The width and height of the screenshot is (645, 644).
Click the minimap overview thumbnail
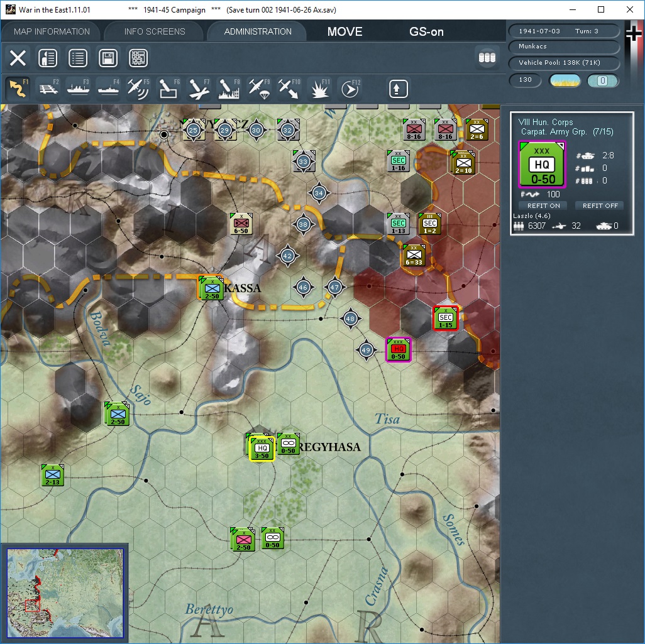pyautogui.click(x=65, y=593)
